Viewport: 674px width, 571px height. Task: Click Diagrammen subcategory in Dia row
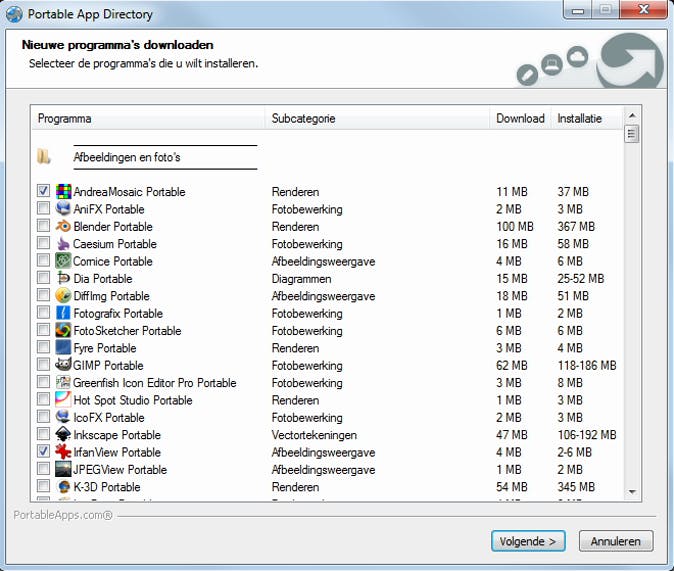301,279
